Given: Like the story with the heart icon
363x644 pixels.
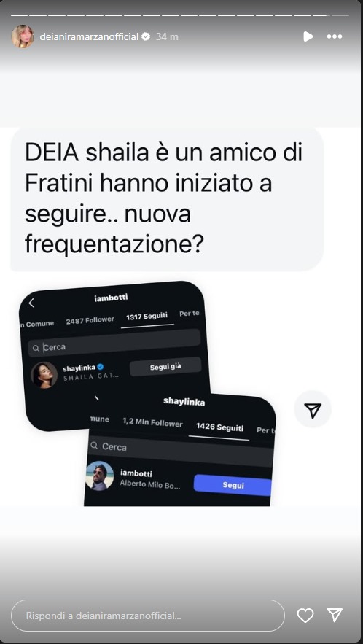Looking at the screenshot, I should [x=305, y=616].
